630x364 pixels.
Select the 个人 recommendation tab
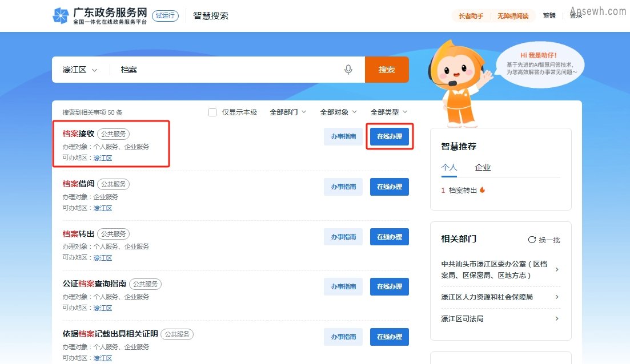point(449,167)
